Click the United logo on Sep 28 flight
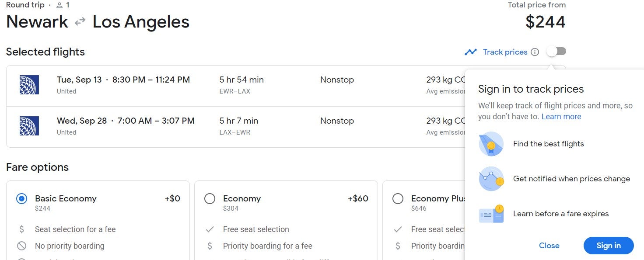644x260 pixels. (x=29, y=126)
